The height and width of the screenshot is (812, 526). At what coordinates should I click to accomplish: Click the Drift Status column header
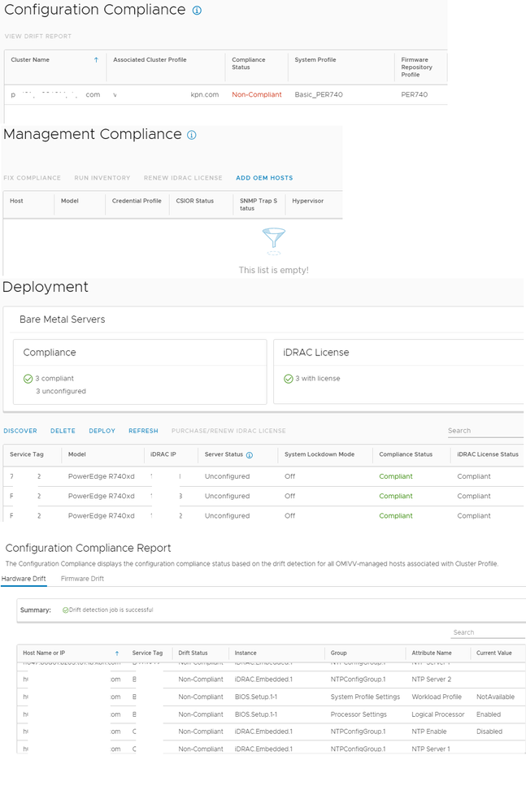click(x=193, y=654)
